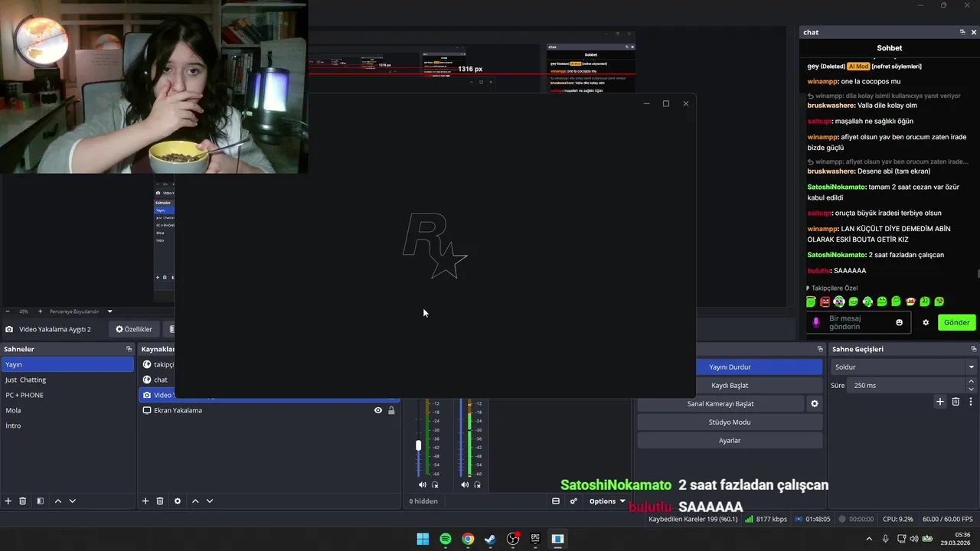Image resolution: width=980 pixels, height=551 pixels.
Task: Zoom in preview with the plus icon
Action: pyautogui.click(x=40, y=311)
